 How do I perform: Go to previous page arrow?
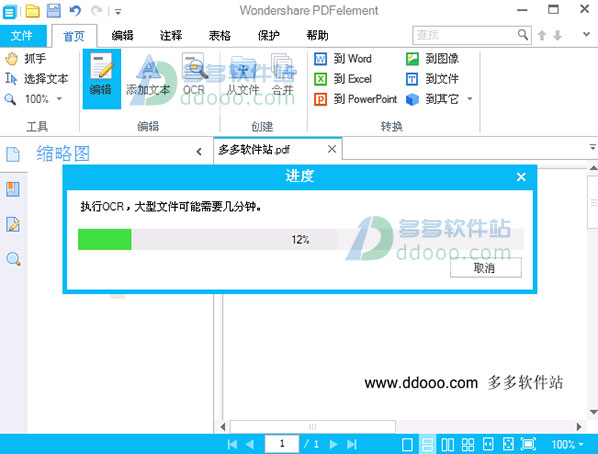[x=250, y=444]
